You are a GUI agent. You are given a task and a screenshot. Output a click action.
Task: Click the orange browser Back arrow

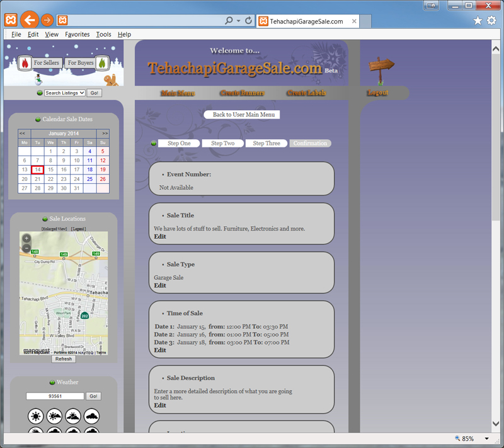(30, 20)
